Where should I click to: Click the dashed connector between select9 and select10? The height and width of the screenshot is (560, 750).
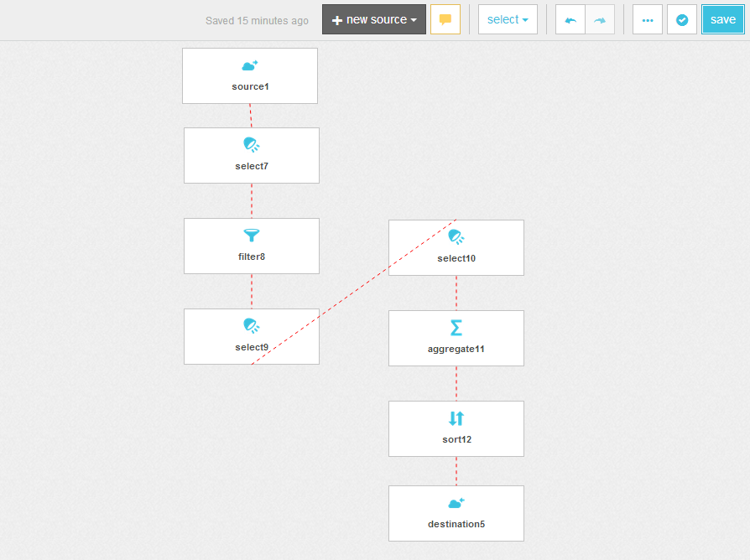coord(353,292)
